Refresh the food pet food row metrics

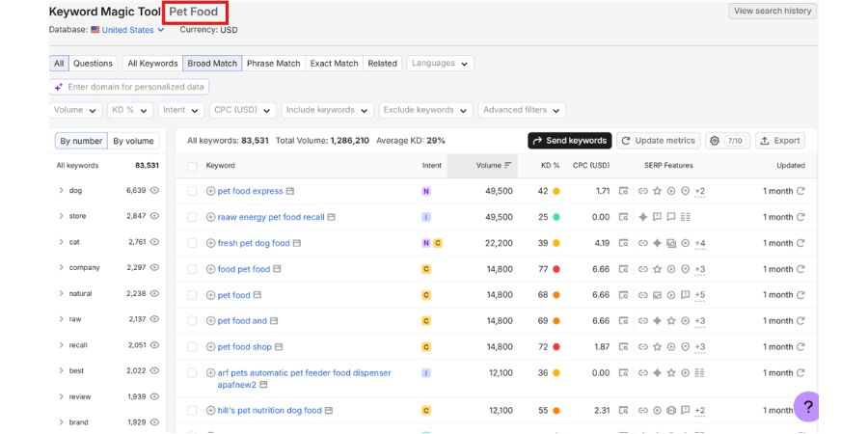click(x=800, y=269)
